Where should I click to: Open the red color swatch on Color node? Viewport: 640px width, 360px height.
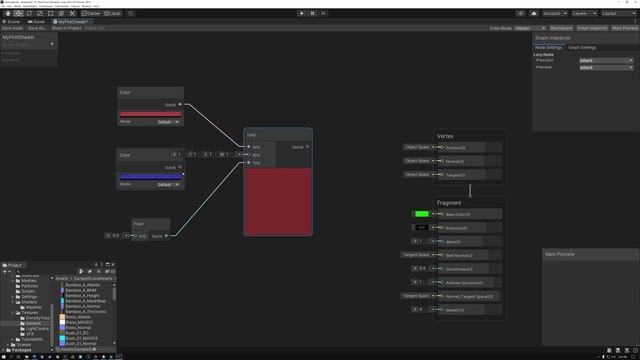150,114
